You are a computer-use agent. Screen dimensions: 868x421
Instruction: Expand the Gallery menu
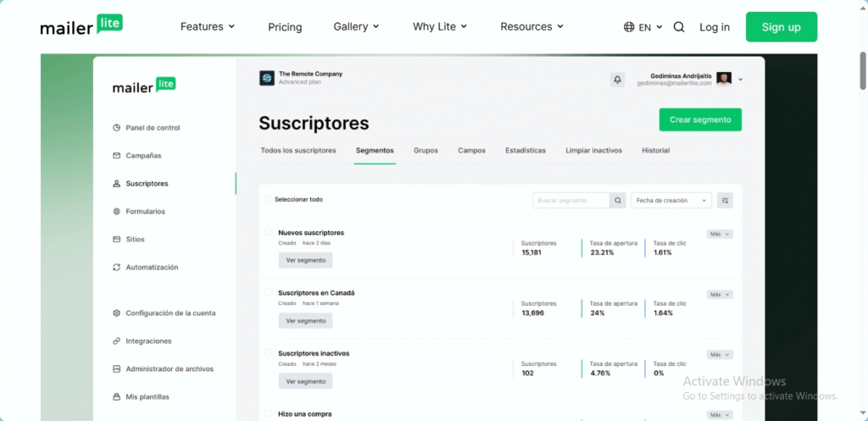tap(356, 26)
